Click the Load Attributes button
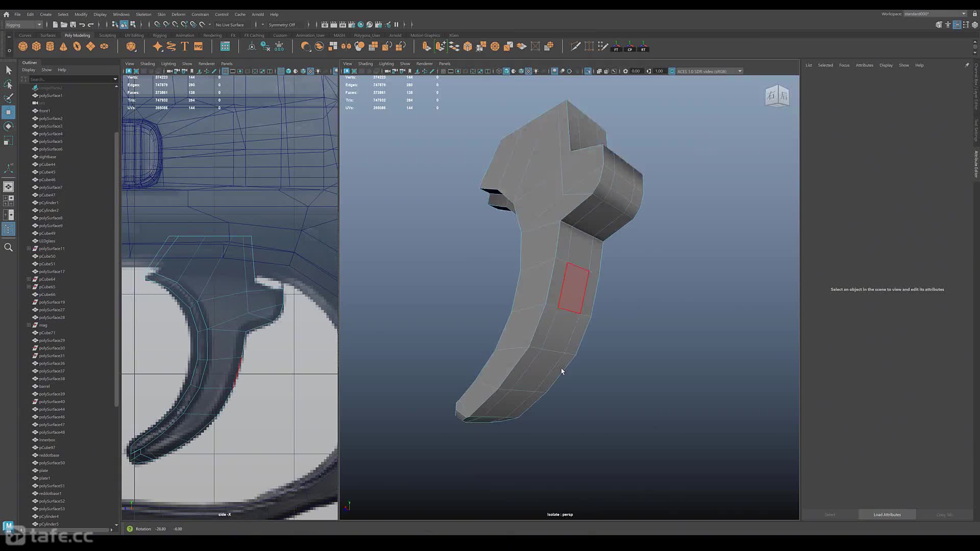 (x=887, y=514)
